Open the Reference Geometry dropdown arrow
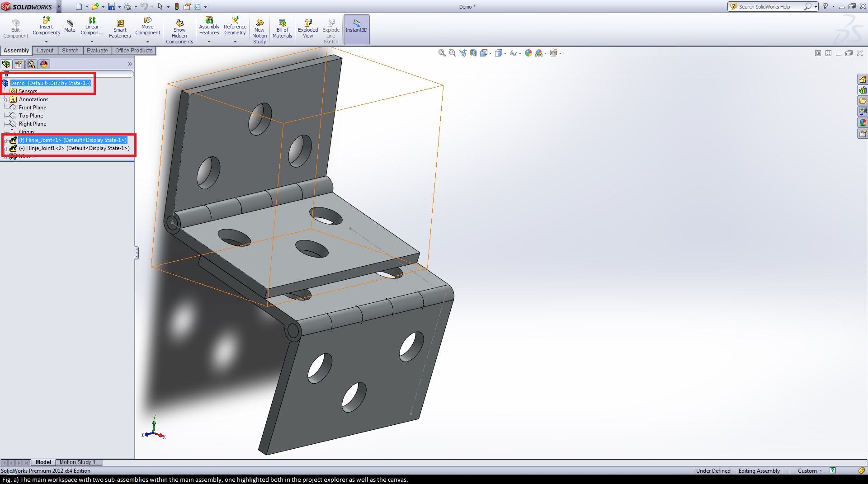The height and width of the screenshot is (484, 868). pyautogui.click(x=235, y=42)
